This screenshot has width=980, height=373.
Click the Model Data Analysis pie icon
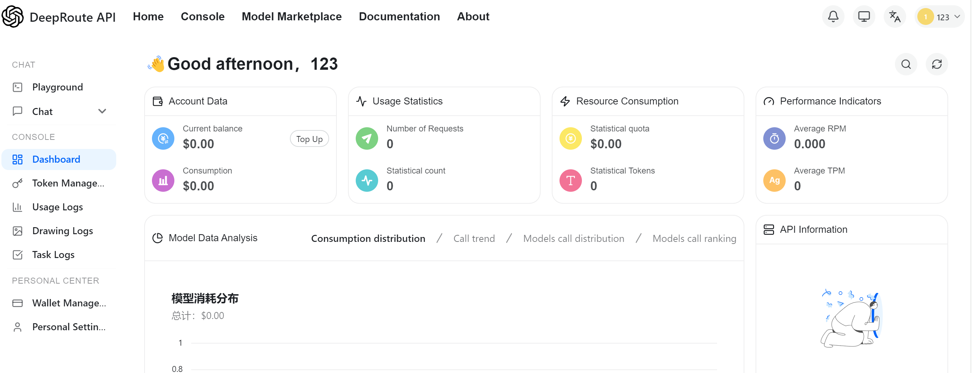158,238
